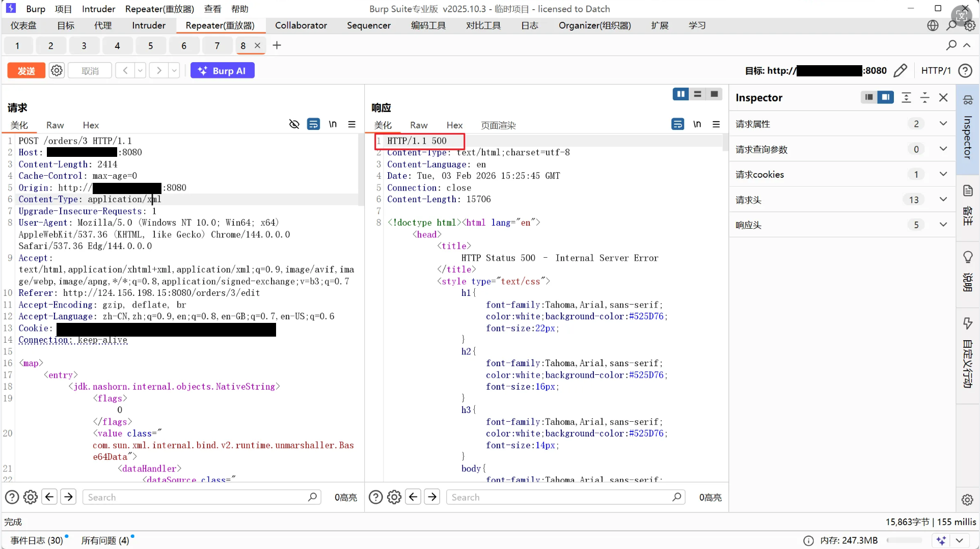Edit target with the pencil icon
Viewport: 980px width, 549px height.
coord(900,70)
